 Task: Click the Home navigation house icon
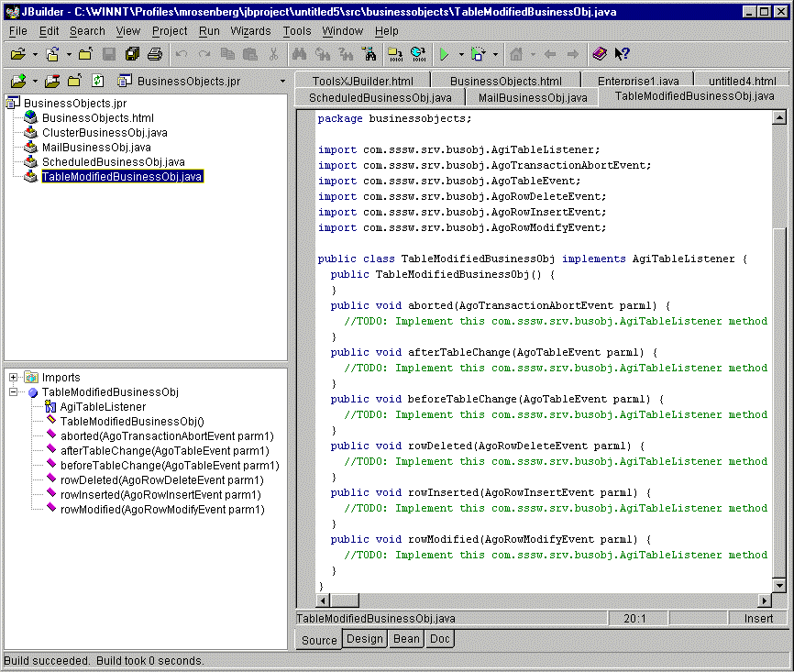[516, 54]
